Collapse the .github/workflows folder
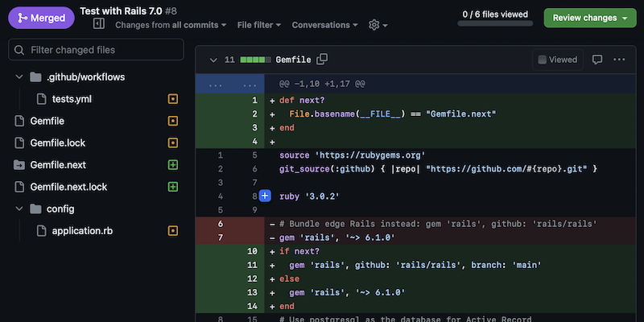Screen dimensions: 644x322 (19, 76)
